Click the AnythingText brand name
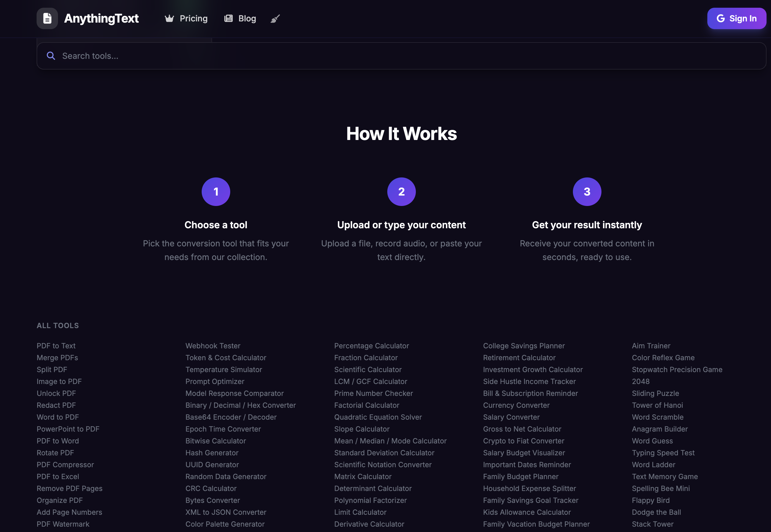Image resolution: width=771 pixels, height=532 pixels. coord(101,18)
